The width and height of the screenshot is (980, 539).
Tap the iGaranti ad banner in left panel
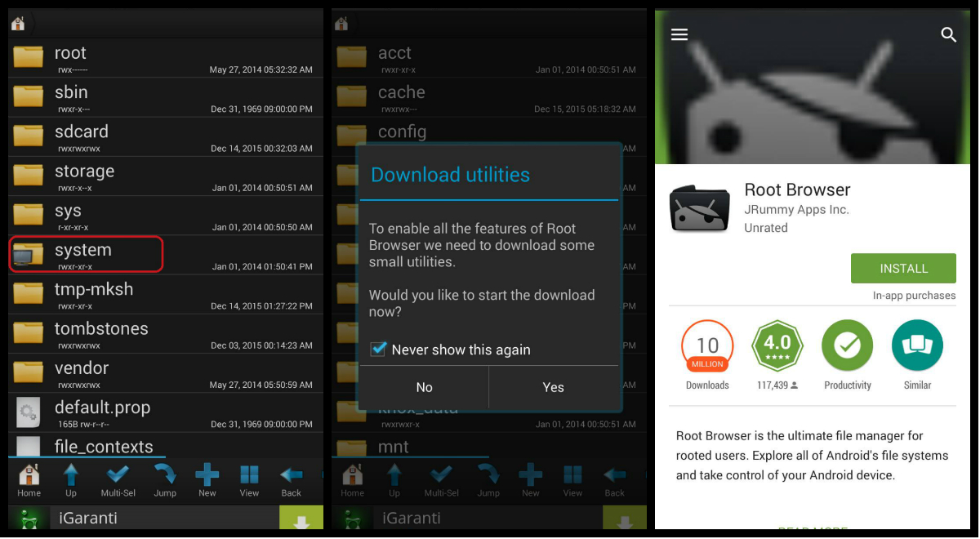point(166,518)
